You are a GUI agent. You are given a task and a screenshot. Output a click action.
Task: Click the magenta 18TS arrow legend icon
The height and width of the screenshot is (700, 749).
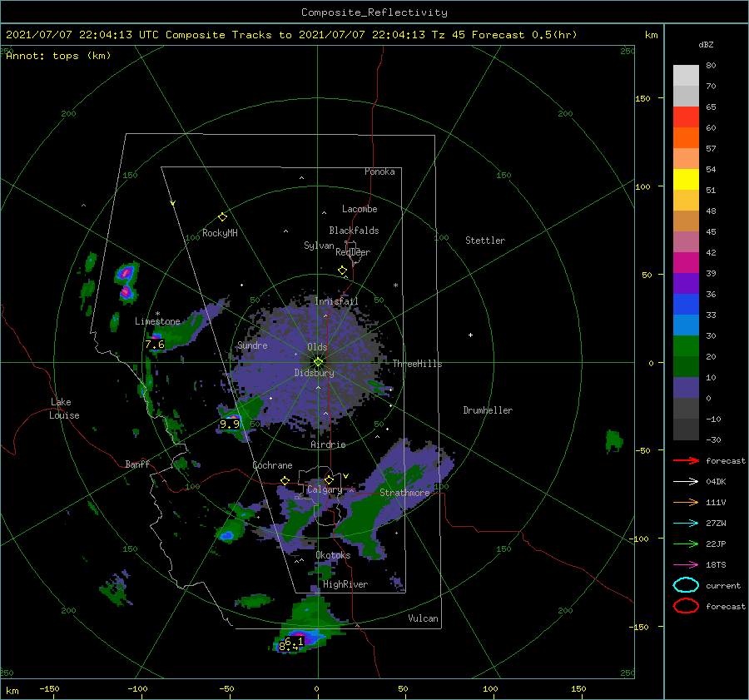point(686,564)
